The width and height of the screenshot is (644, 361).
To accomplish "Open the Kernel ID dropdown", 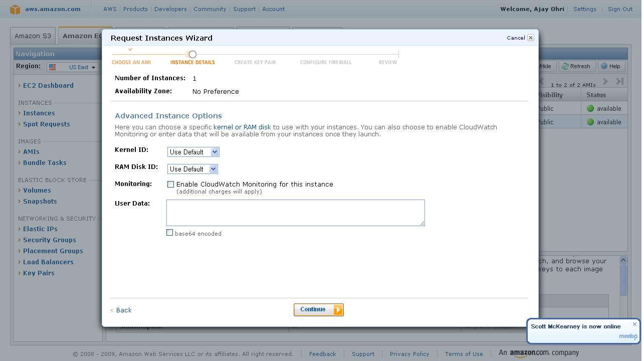I will [x=193, y=152].
